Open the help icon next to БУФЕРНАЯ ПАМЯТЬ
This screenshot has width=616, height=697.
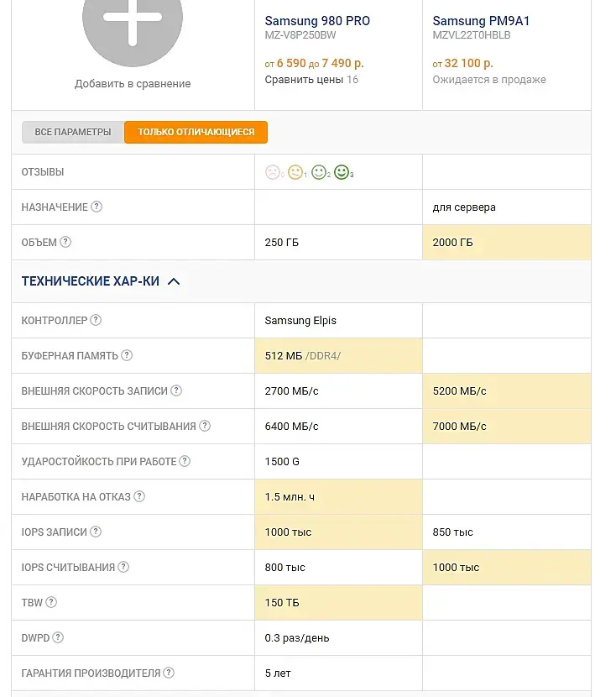click(127, 355)
